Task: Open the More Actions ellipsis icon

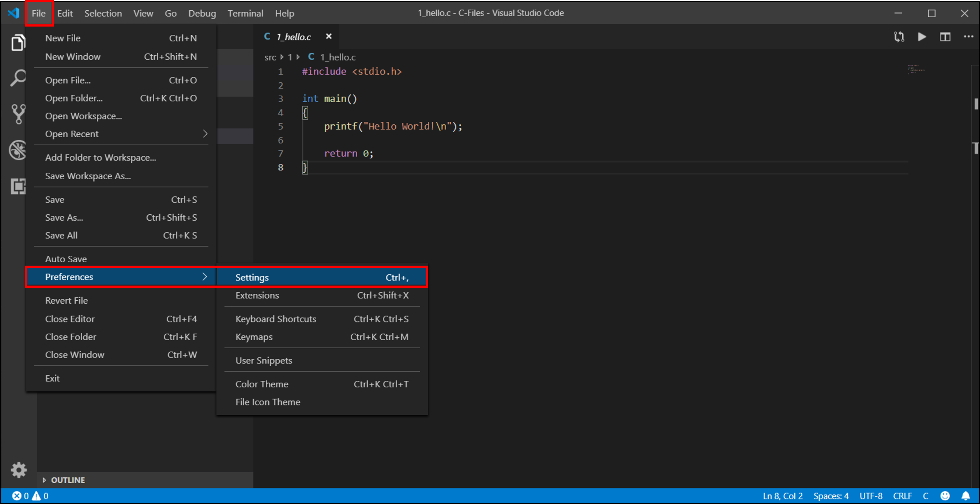Action: pyautogui.click(x=968, y=37)
